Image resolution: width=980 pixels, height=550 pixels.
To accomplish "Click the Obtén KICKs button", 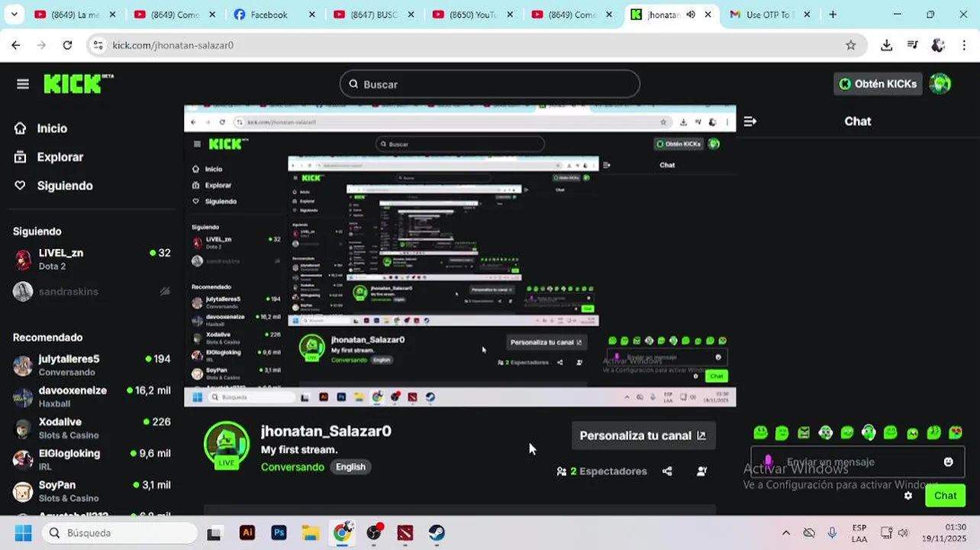I will click(x=878, y=84).
